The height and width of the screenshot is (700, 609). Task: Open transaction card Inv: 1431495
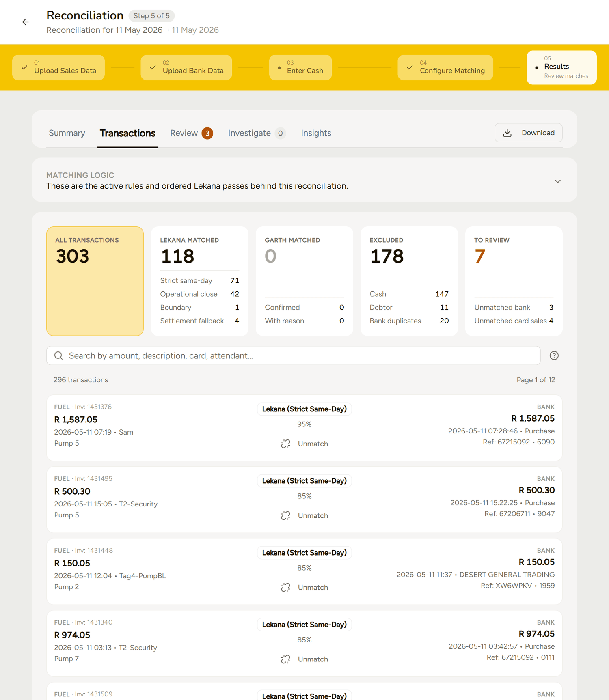[304, 500]
